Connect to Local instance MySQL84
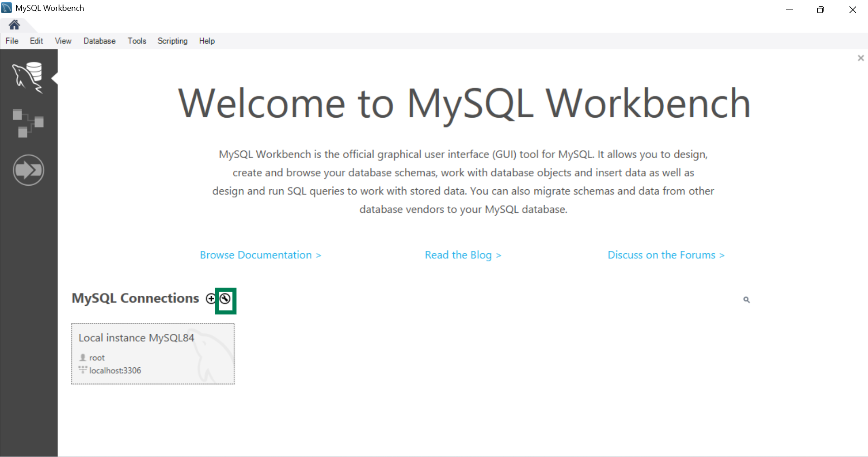 (x=153, y=354)
